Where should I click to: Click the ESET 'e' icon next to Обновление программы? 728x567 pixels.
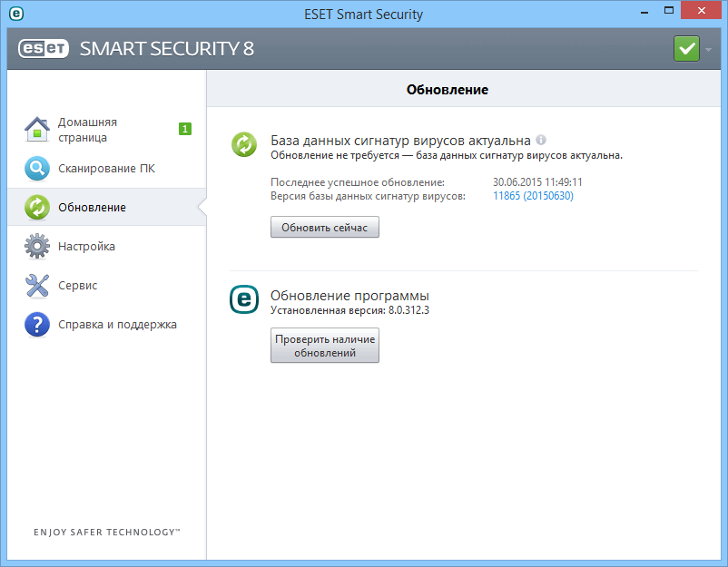coord(243,300)
